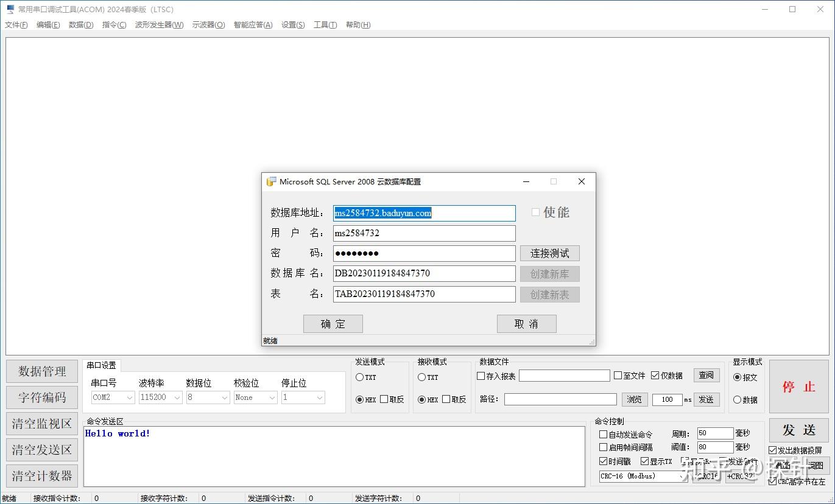Open the 文件(F) menu
This screenshot has height=504, width=835.
coord(16,25)
